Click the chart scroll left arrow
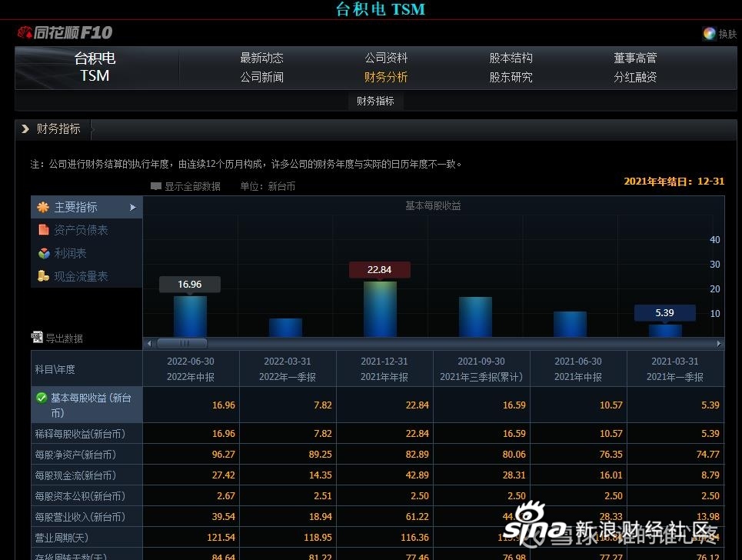The image size is (742, 560). tap(149, 343)
